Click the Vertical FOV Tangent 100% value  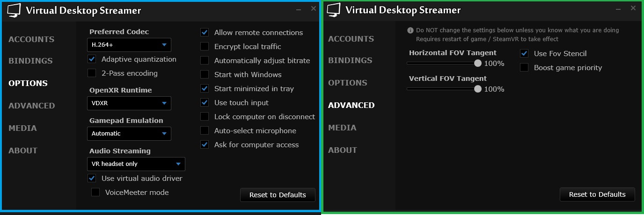click(x=494, y=89)
